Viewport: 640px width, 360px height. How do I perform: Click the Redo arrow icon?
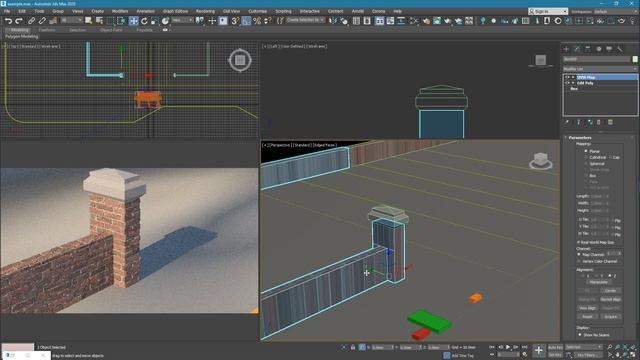click(x=19, y=21)
